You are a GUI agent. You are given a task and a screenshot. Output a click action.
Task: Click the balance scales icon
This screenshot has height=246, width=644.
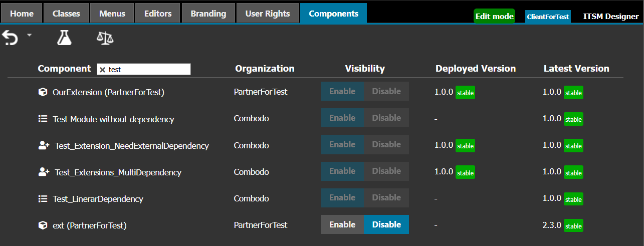click(105, 38)
